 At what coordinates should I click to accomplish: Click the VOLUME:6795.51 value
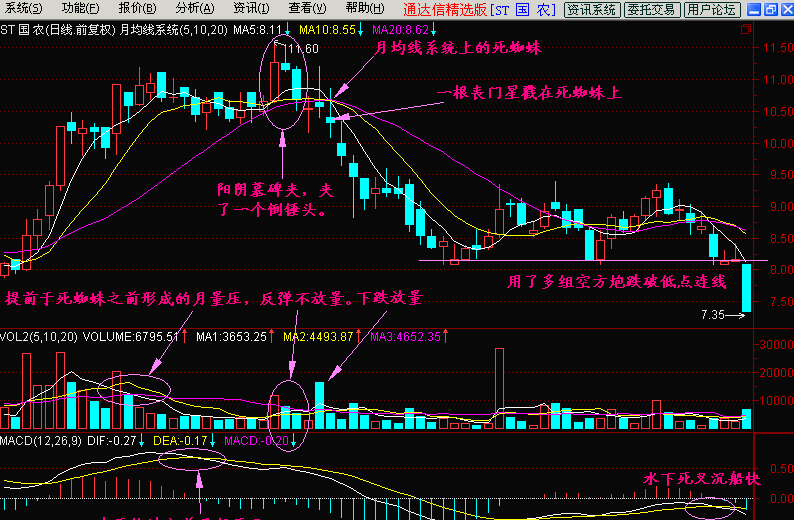click(x=131, y=337)
